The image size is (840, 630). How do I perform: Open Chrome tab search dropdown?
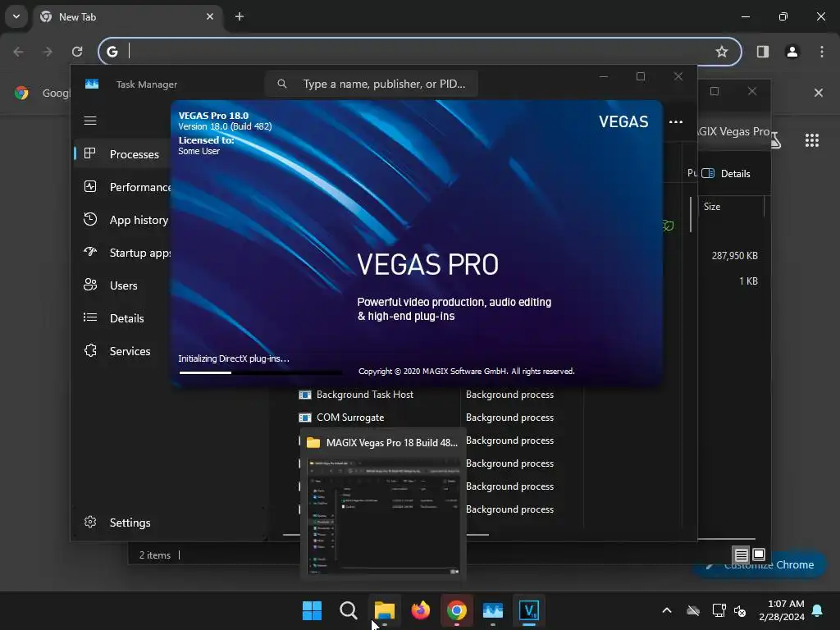pyautogui.click(x=16, y=16)
